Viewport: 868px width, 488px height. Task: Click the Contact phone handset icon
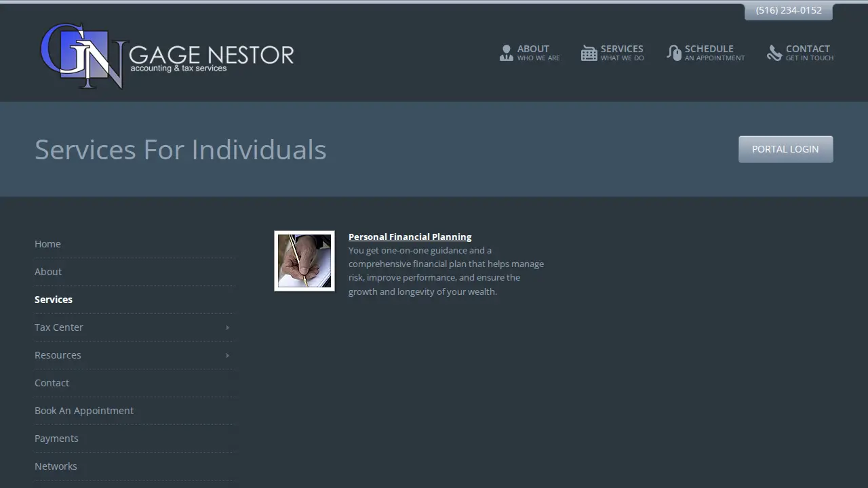(774, 53)
